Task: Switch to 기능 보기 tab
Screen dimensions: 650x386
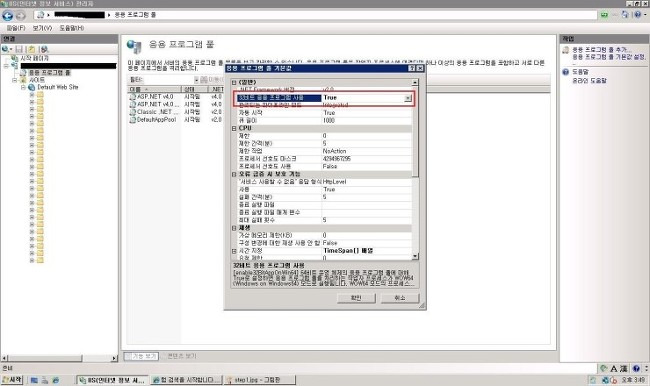Action: point(141,356)
